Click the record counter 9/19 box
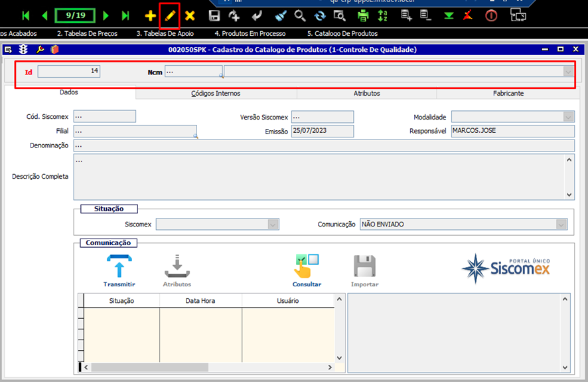The image size is (588, 382). 75,16
